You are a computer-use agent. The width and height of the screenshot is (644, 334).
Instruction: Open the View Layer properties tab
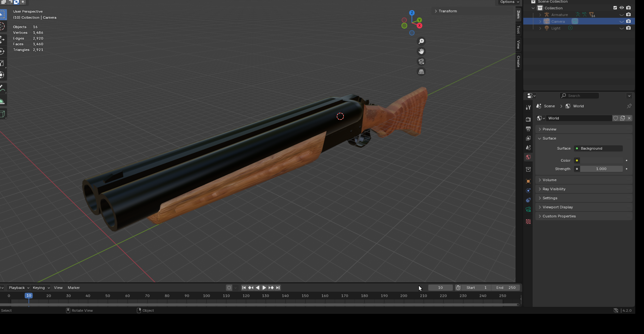[528, 138]
